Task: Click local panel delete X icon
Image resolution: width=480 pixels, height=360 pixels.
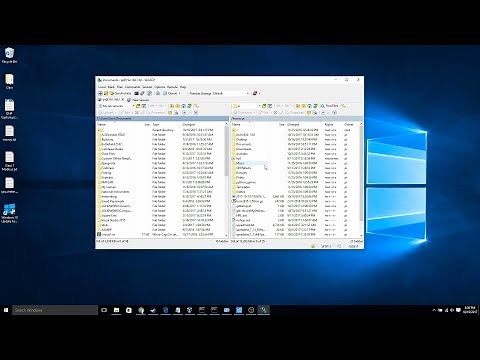Action: tap(136, 113)
